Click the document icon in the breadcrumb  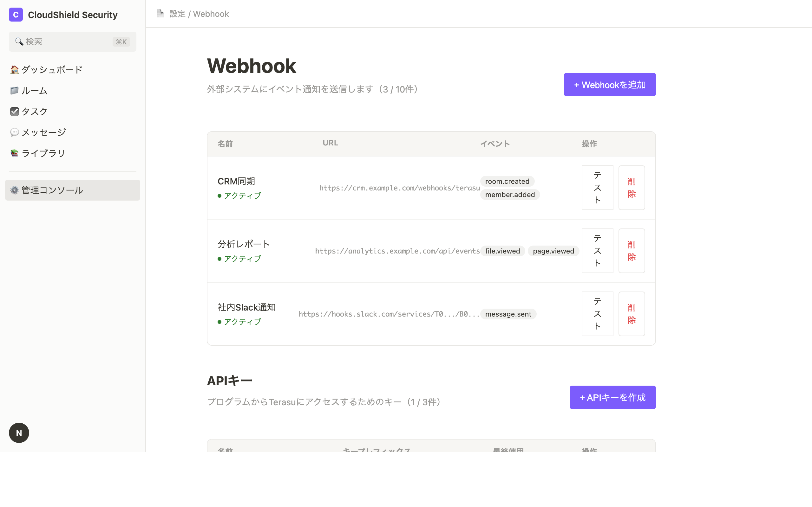click(x=160, y=13)
